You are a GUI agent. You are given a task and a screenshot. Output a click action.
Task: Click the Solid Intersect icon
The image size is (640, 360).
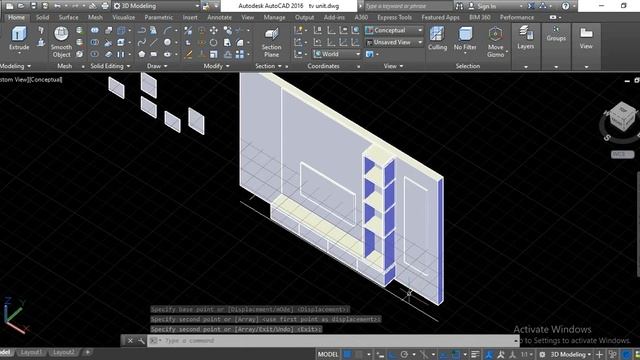tap(94, 54)
